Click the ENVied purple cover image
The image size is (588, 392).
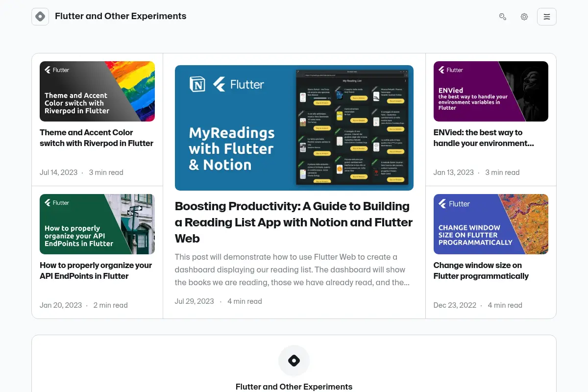pyautogui.click(x=491, y=91)
